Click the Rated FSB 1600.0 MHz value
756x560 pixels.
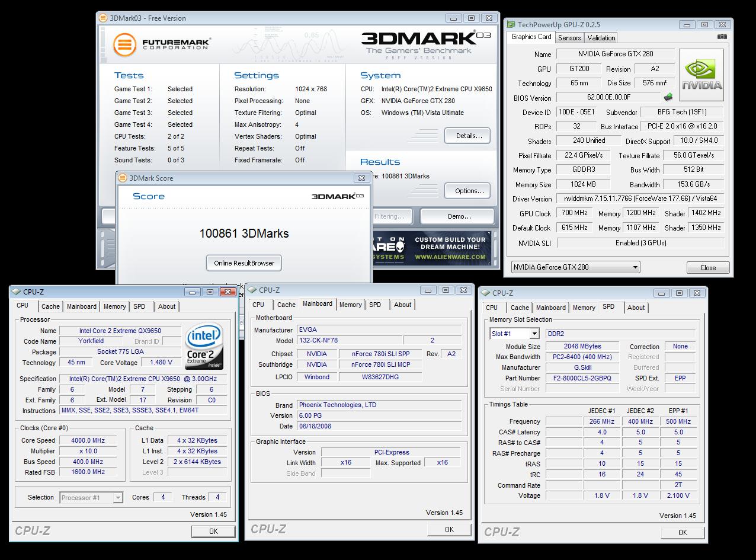pyautogui.click(x=88, y=472)
